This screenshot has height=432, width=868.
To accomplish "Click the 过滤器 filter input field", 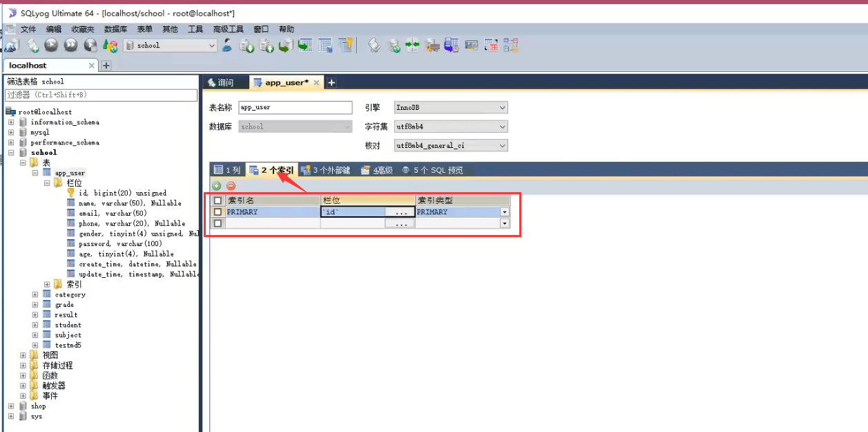I will coord(101,95).
